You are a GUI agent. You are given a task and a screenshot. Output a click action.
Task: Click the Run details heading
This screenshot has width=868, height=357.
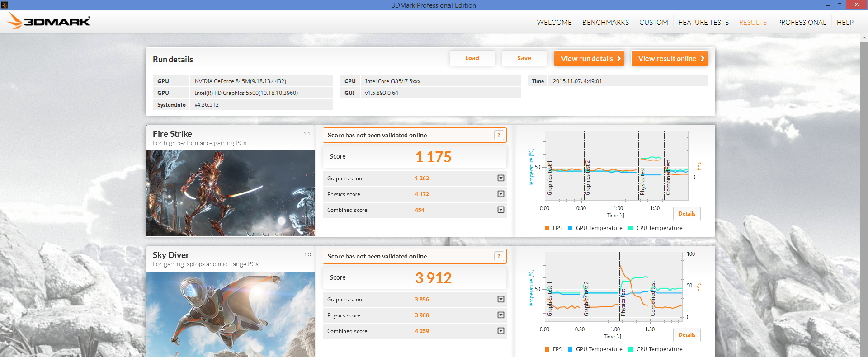tap(173, 60)
